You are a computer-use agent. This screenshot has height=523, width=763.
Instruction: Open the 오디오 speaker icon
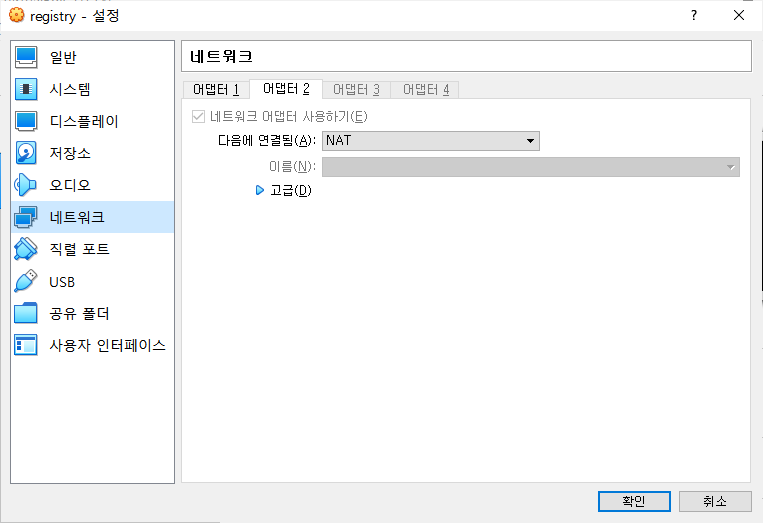coord(26,185)
